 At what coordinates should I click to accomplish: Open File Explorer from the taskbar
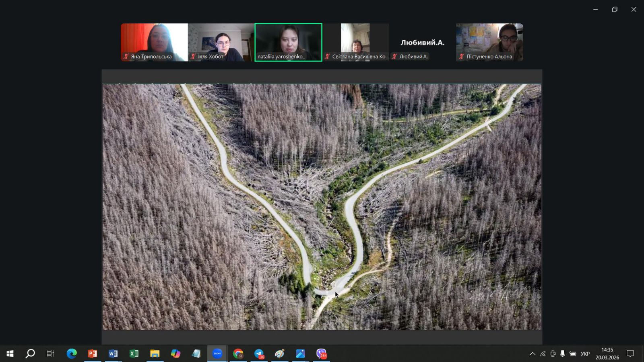pyautogui.click(x=155, y=354)
